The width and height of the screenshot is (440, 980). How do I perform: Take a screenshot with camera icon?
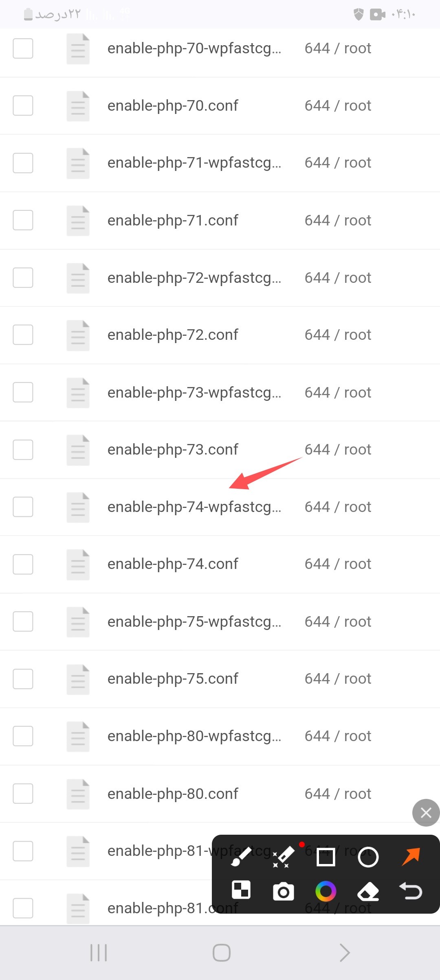(x=284, y=892)
